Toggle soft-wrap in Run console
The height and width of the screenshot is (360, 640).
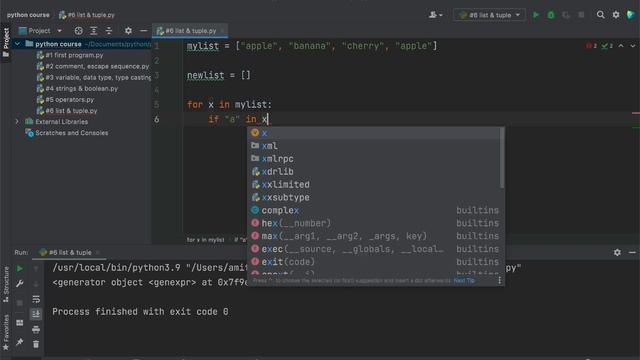[x=36, y=299]
